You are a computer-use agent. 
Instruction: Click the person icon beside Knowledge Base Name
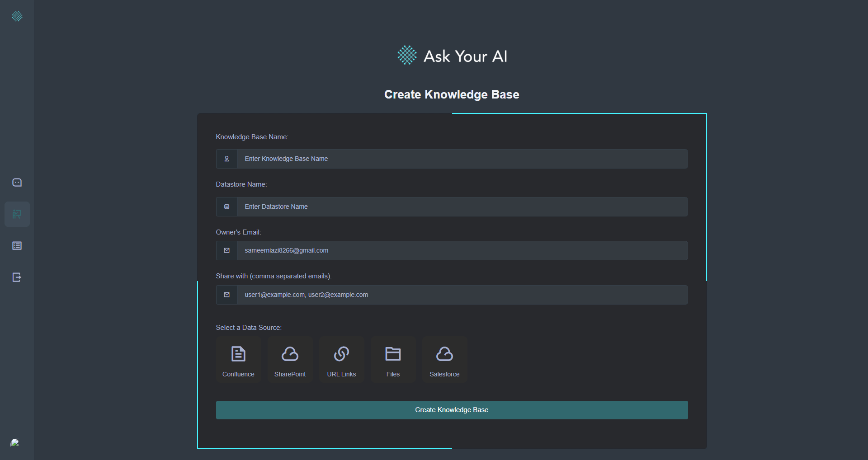pyautogui.click(x=226, y=159)
